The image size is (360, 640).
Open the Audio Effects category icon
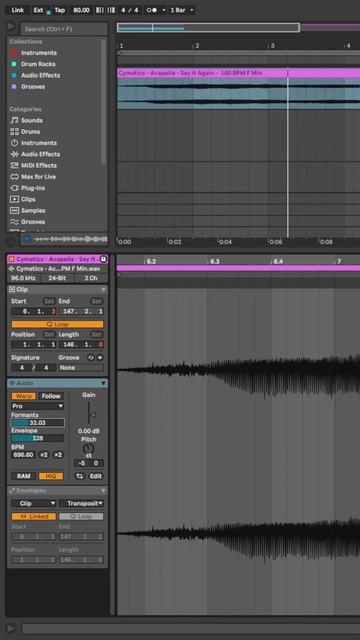pos(14,154)
